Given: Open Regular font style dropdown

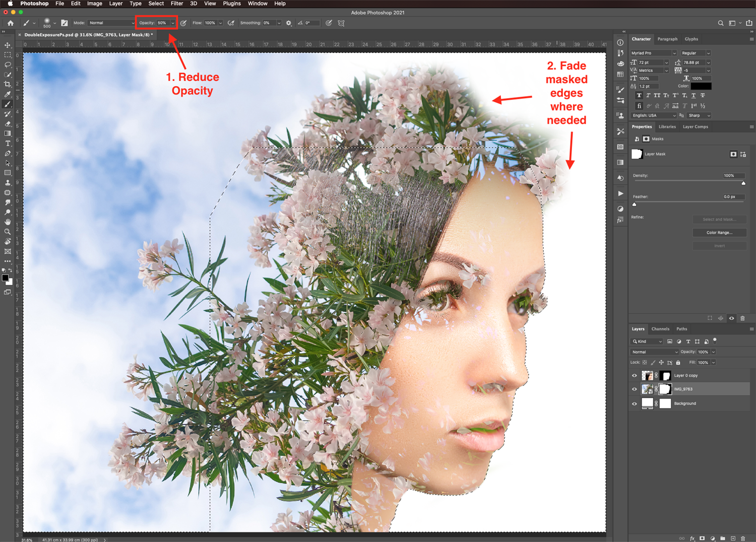Looking at the screenshot, I should (696, 53).
